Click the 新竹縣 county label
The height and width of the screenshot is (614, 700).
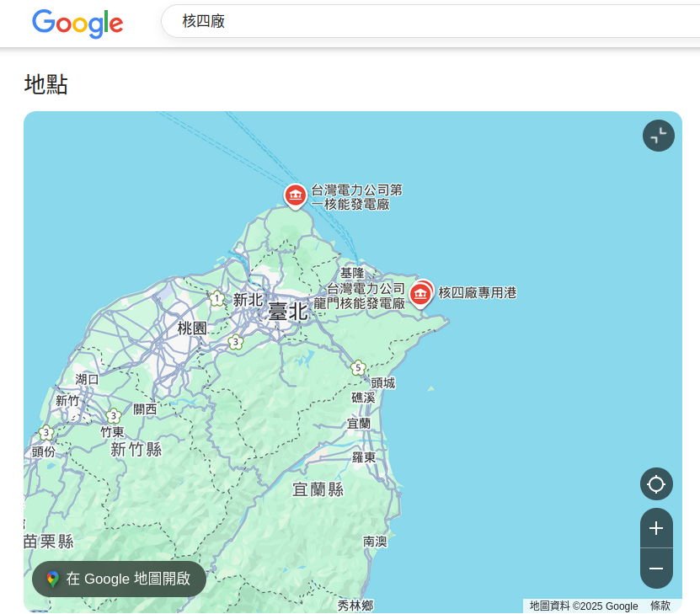pos(136,449)
